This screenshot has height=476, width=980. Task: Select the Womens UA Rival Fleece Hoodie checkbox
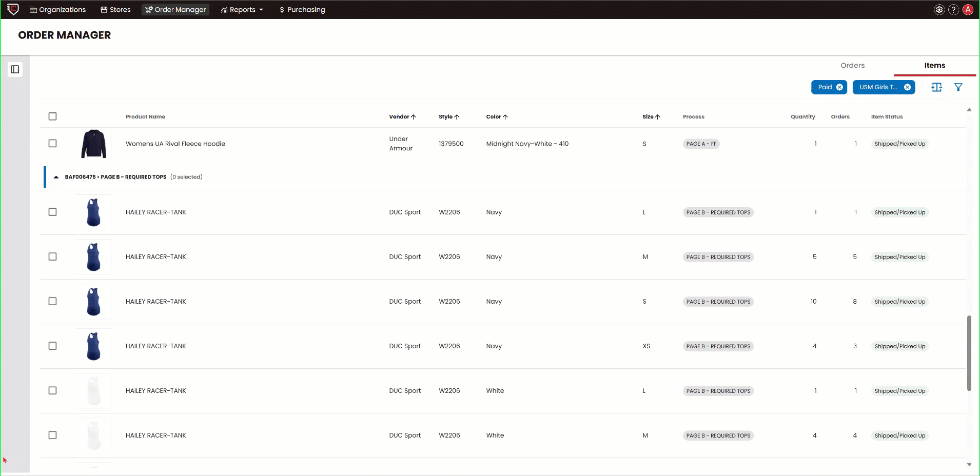[52, 144]
